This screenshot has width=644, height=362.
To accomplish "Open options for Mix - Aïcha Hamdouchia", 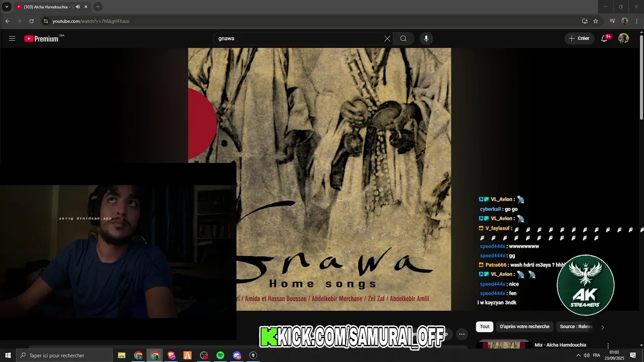I will [608, 346].
